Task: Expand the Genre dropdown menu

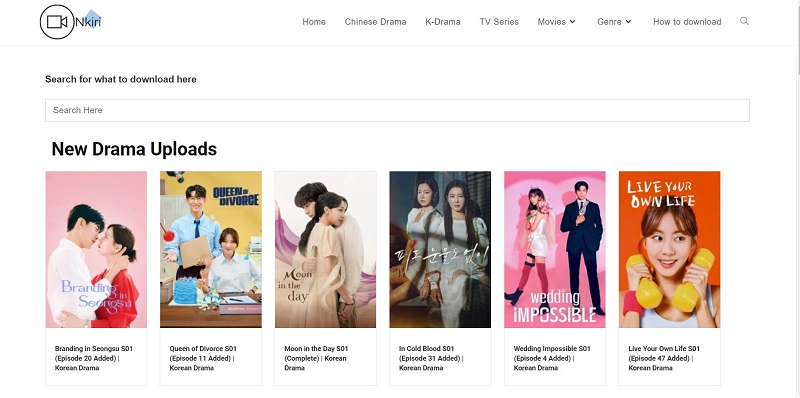Action: 614,22
